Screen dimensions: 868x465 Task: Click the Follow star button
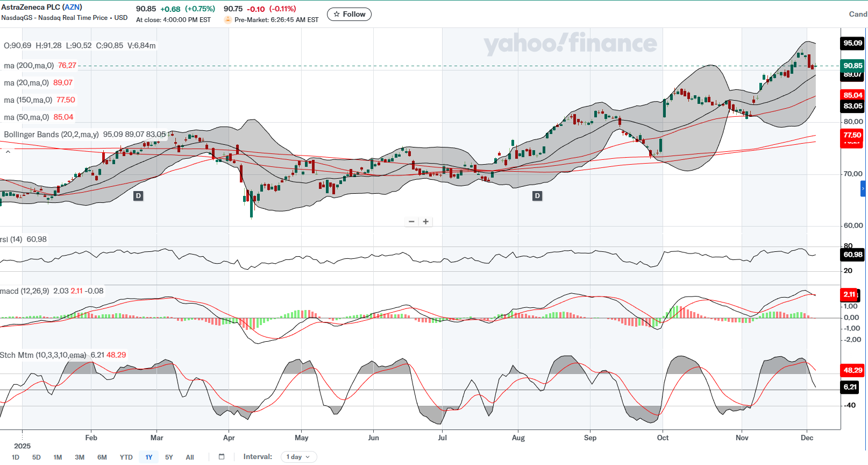point(349,15)
